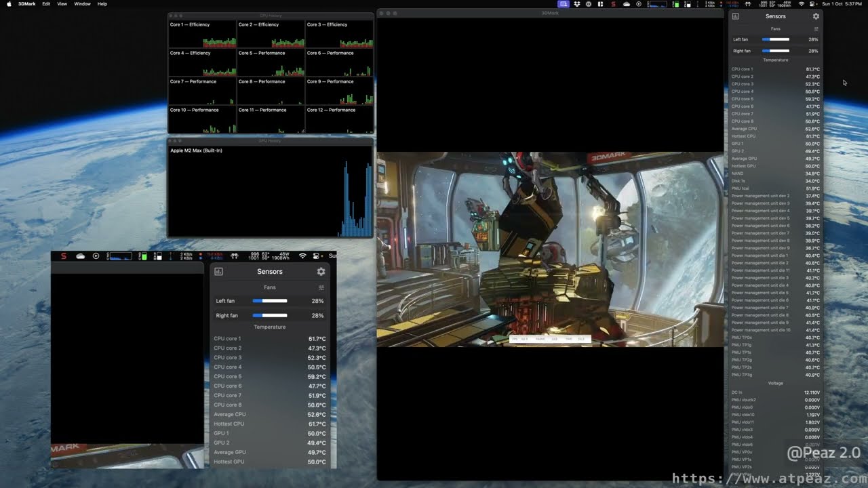Open settings gear in top-right Sensors panel
The width and height of the screenshot is (868, 488).
[816, 16]
